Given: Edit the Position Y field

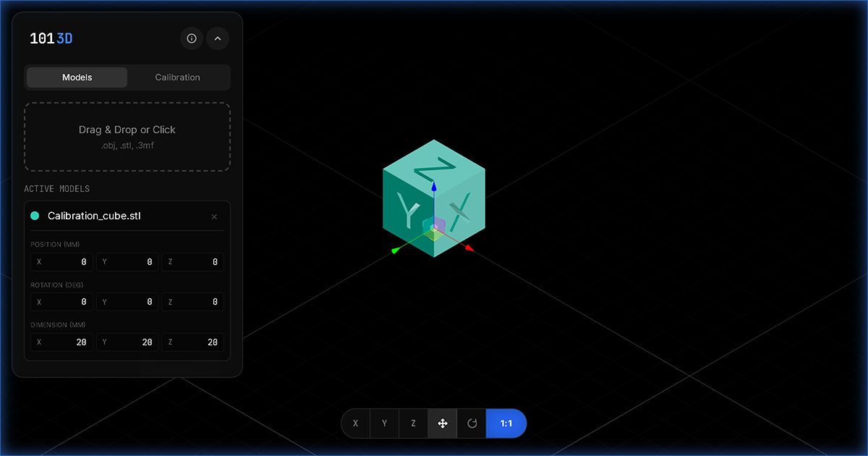Looking at the screenshot, I should [127, 262].
